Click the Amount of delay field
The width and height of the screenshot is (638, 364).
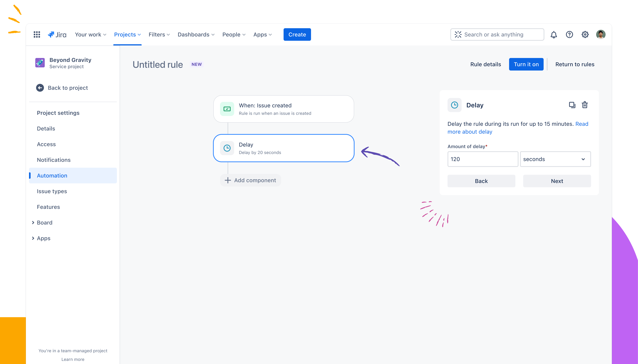[483, 159]
